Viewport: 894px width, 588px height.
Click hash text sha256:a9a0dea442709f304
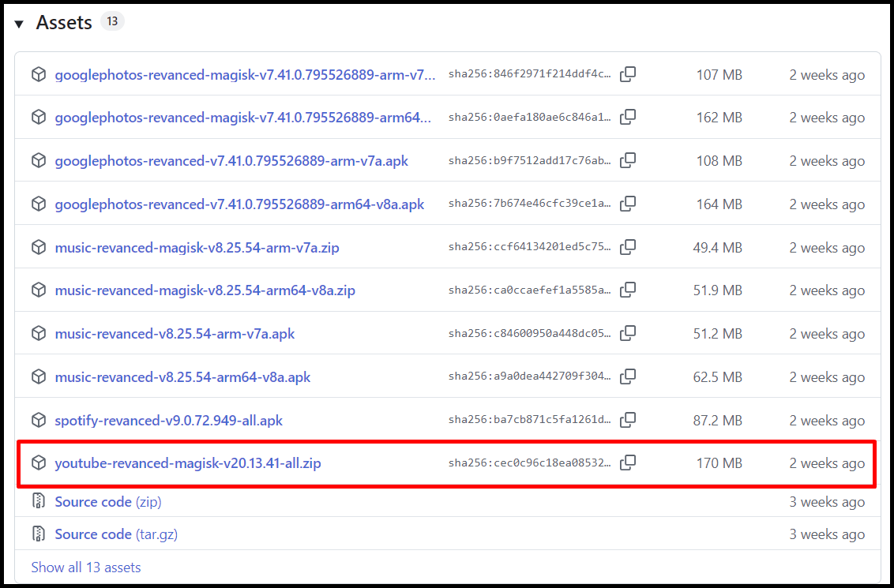coord(530,376)
